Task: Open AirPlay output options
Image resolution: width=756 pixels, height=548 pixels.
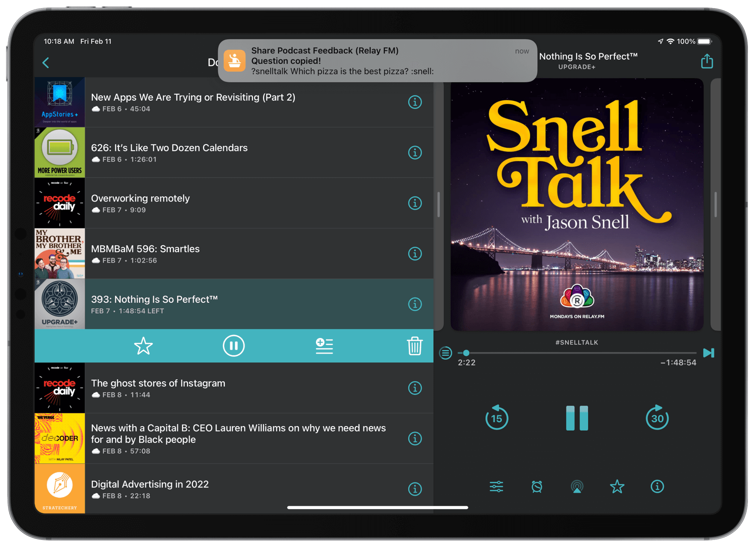Action: [577, 487]
